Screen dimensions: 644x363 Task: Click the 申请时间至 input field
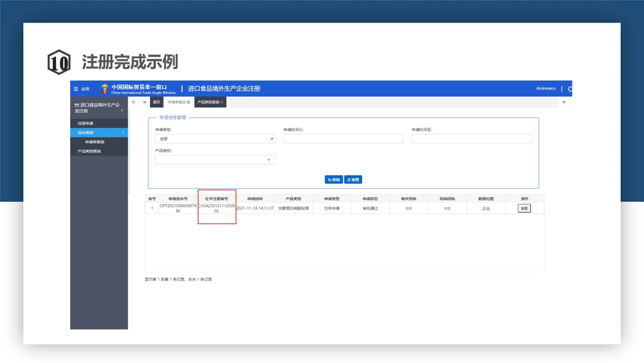(471, 139)
